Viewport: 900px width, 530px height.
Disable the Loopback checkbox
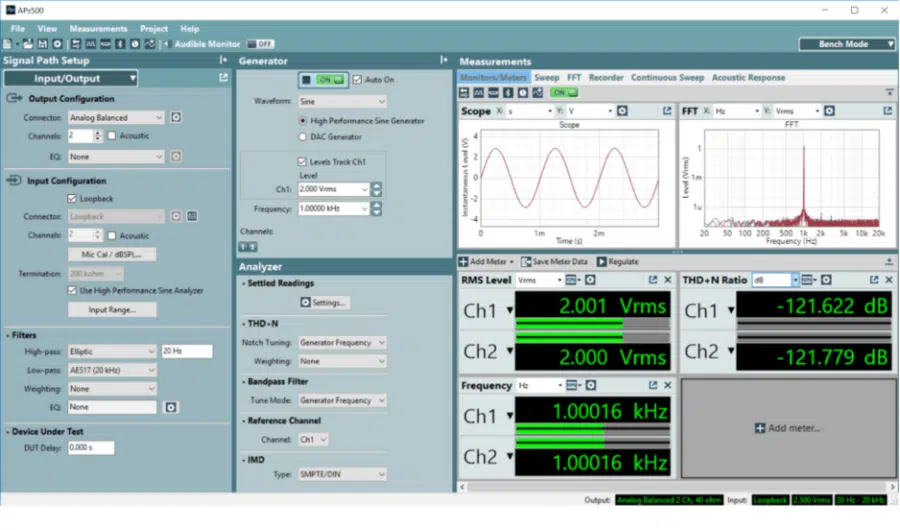point(72,199)
